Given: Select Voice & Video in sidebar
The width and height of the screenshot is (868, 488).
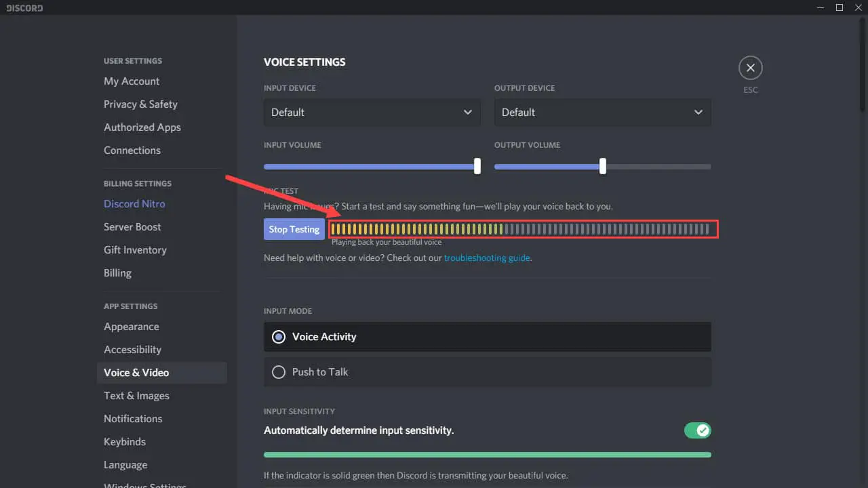Looking at the screenshot, I should [x=162, y=373].
